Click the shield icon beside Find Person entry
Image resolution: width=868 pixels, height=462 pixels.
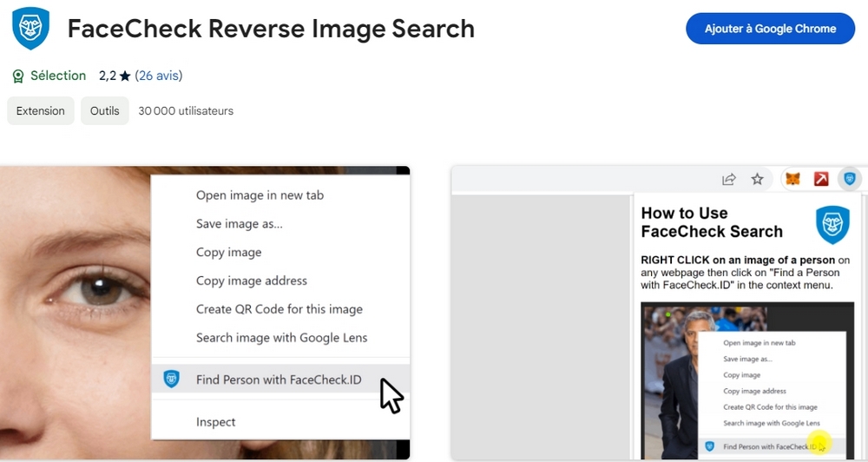click(172, 379)
